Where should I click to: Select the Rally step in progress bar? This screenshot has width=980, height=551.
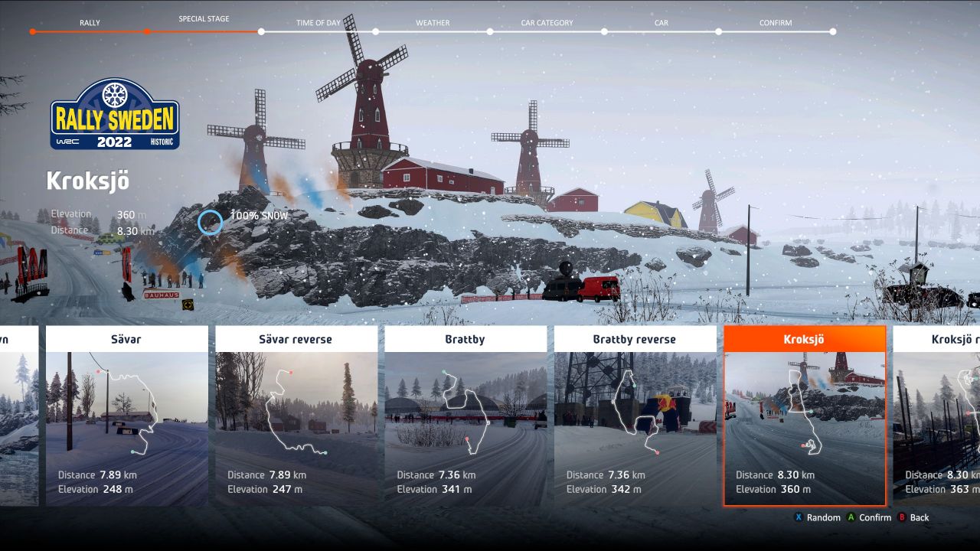tap(33, 31)
